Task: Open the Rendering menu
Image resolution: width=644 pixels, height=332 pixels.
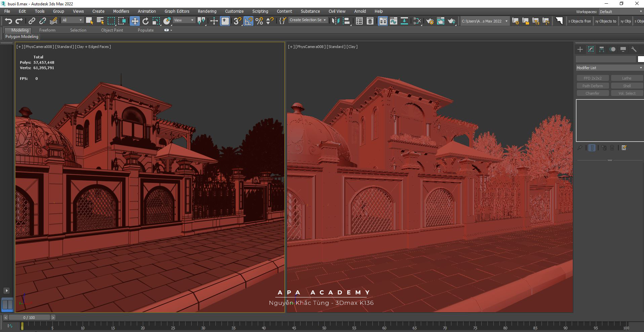Action: 207,11
